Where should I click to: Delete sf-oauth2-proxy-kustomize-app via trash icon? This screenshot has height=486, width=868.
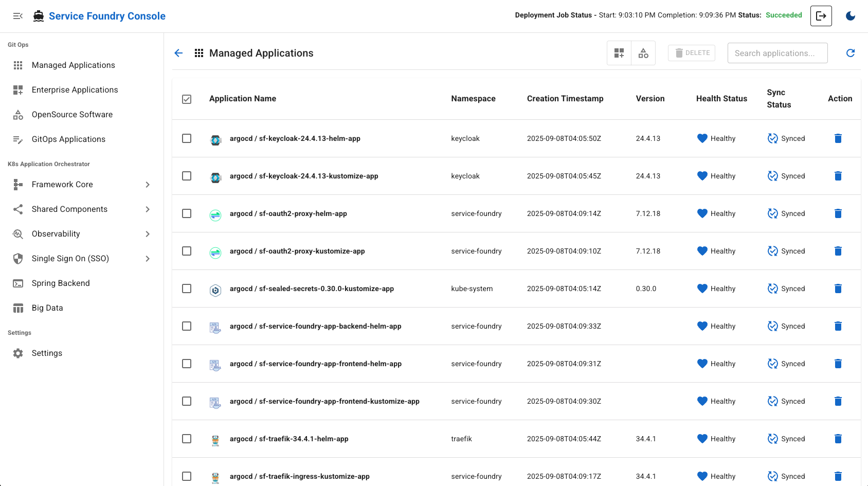coord(838,251)
